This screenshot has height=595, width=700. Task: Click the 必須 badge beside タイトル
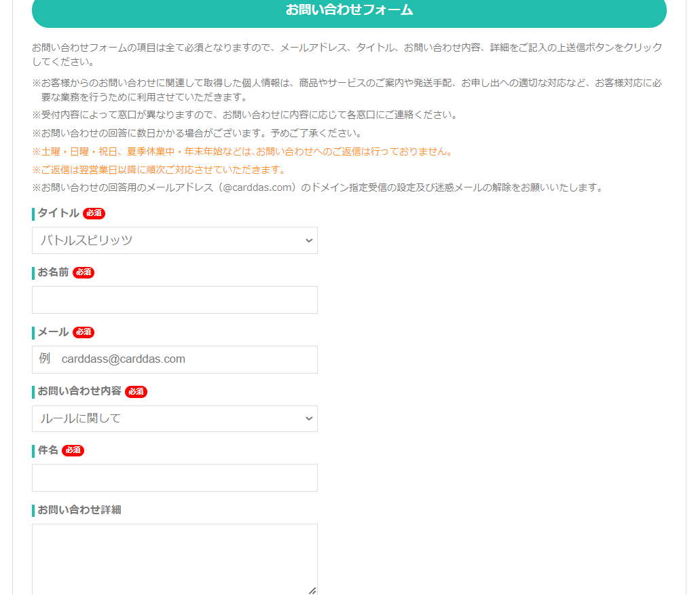click(x=94, y=213)
